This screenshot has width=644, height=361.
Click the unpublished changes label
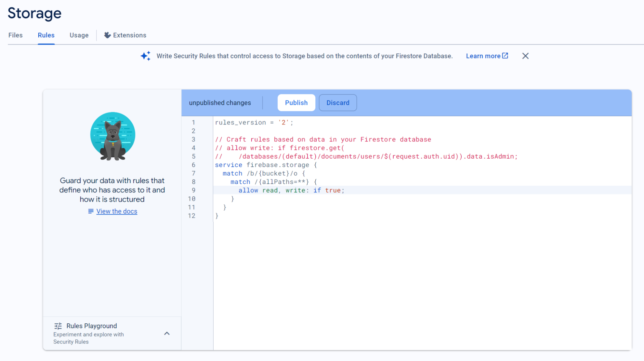coord(220,103)
